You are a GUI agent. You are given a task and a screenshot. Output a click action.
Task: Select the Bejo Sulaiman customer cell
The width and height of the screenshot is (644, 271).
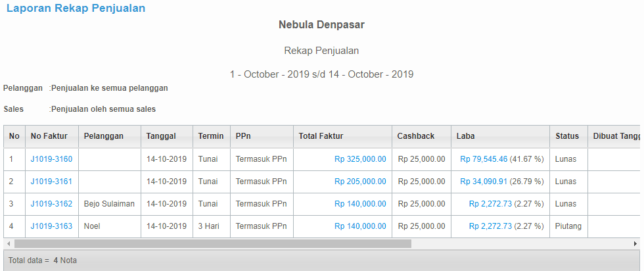tap(110, 204)
